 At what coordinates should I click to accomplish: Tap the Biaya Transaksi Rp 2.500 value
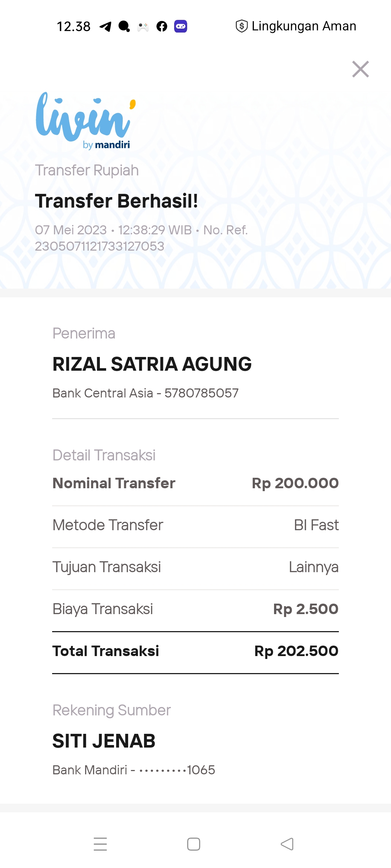[x=306, y=609]
